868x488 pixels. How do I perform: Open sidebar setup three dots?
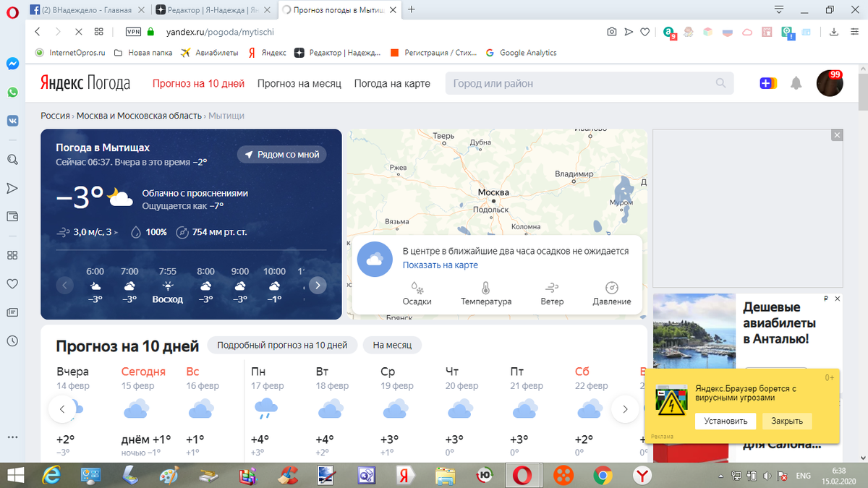(12, 437)
